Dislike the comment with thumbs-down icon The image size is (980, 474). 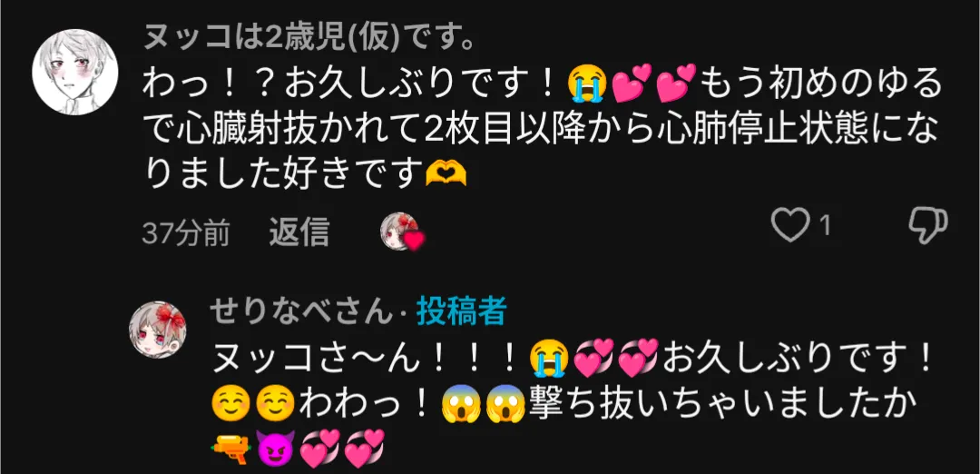[x=928, y=225]
